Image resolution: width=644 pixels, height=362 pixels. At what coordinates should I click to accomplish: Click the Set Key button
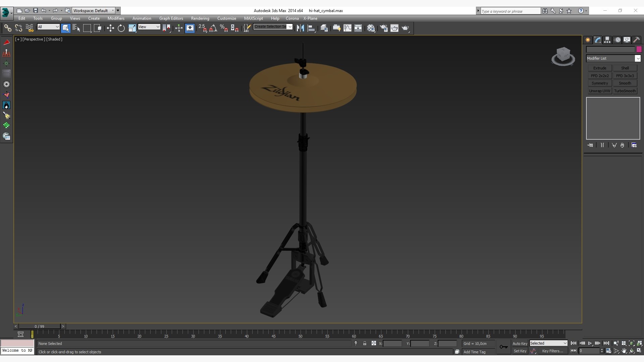(x=520, y=351)
